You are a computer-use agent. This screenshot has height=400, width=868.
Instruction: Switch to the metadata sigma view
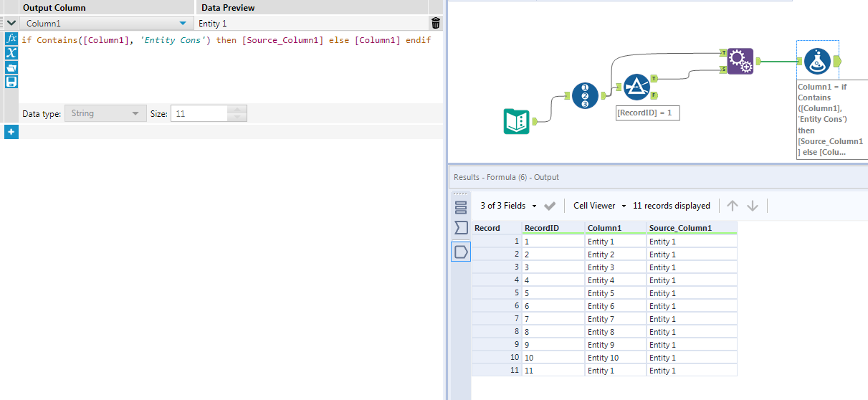click(461, 228)
